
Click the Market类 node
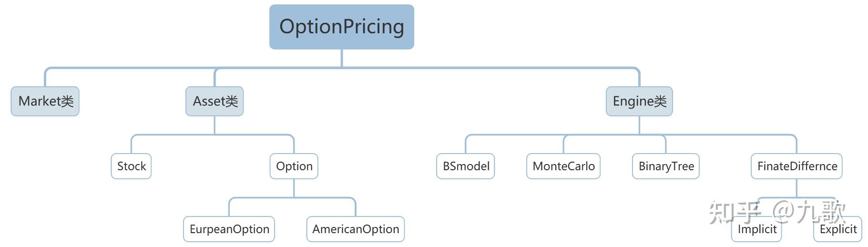point(45,101)
